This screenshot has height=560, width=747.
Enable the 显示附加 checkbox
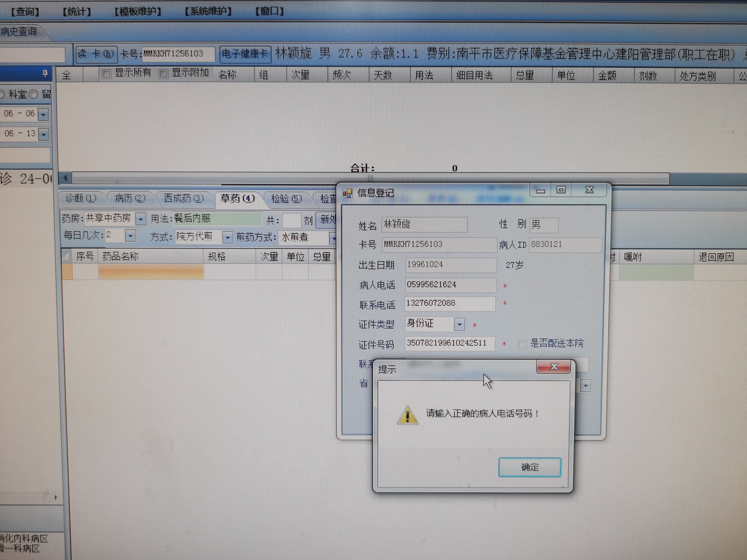(x=163, y=74)
